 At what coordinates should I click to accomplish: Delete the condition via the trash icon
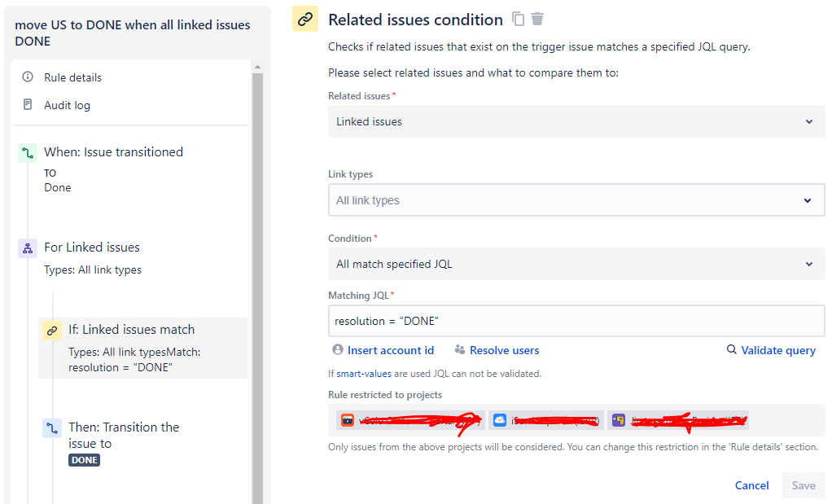[537, 18]
